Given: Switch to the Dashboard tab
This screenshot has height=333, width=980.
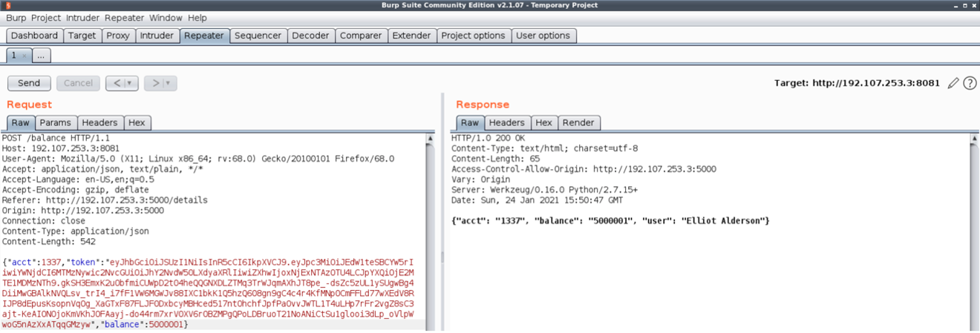Looking at the screenshot, I should [34, 36].
